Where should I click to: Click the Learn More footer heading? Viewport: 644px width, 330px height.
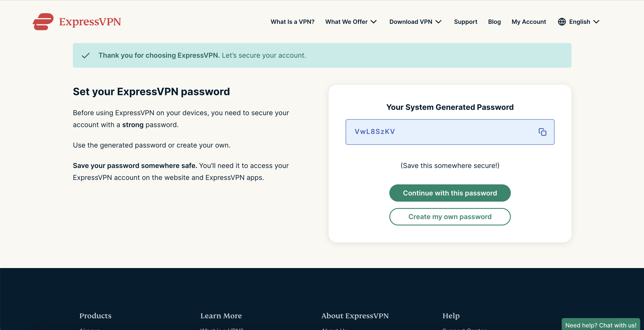coord(221,316)
